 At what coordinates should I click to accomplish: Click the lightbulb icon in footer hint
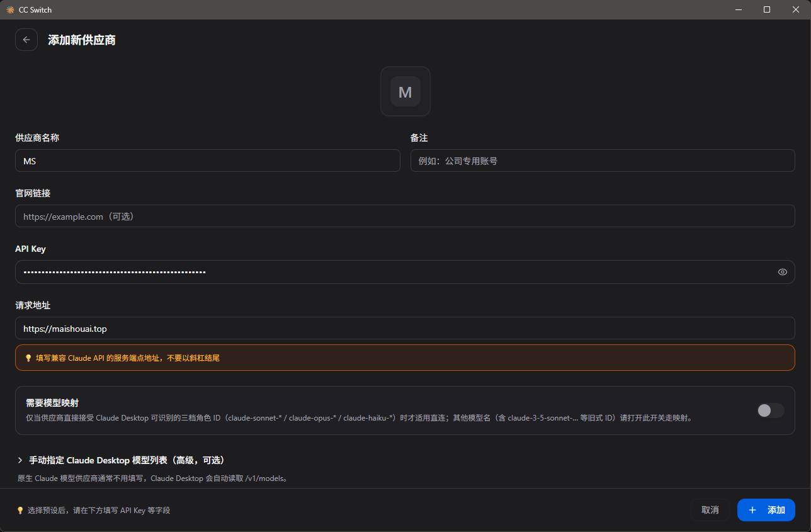click(x=20, y=510)
